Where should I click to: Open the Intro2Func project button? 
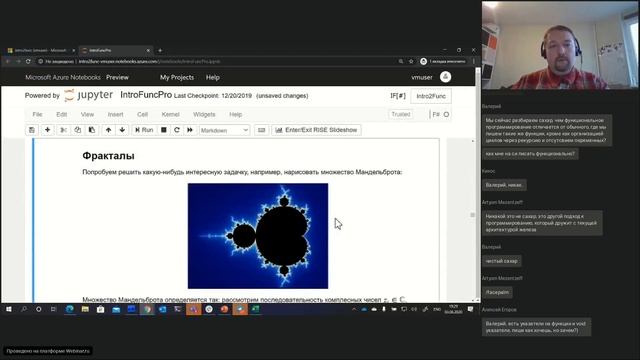coord(431,96)
